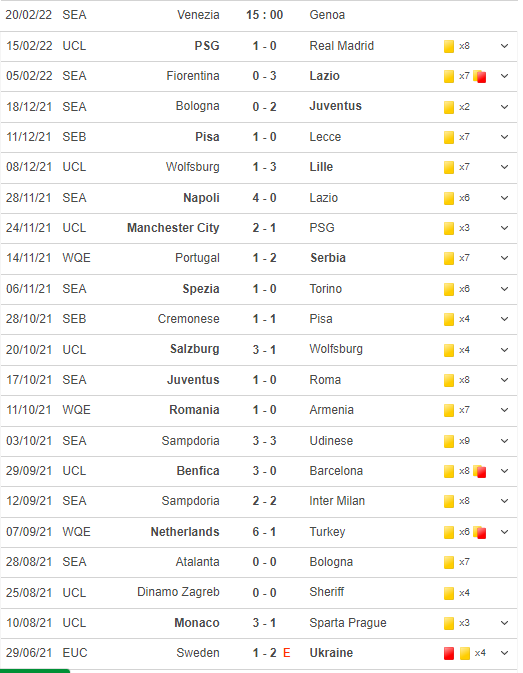Expand the Portugal vs Serbia match row
Screen dimensions: 523x673
(x=505, y=258)
